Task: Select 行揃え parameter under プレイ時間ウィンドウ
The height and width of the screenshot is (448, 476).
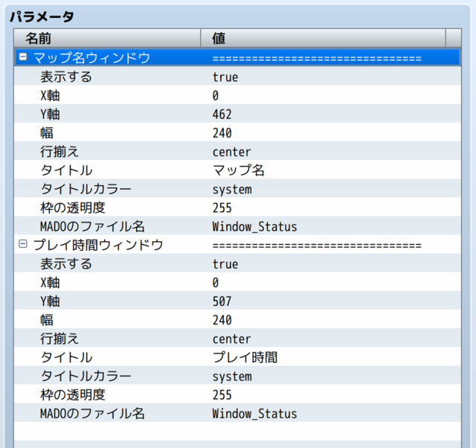Action: 59,339
